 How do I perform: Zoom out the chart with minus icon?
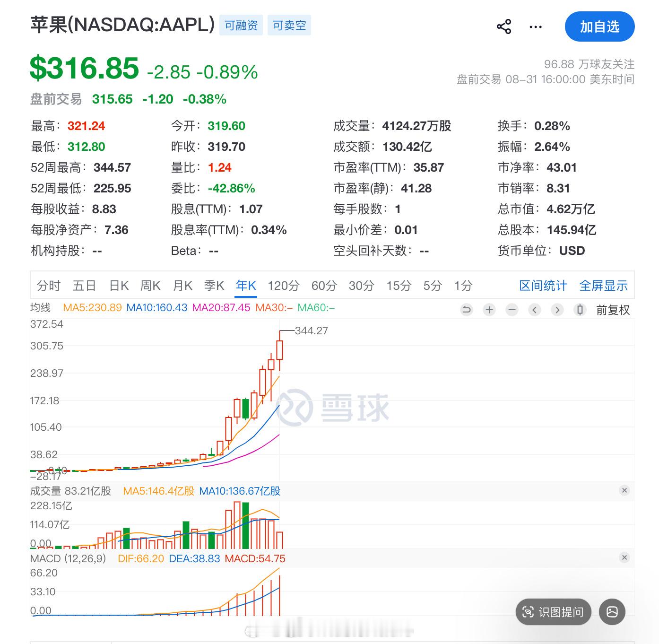click(x=512, y=310)
